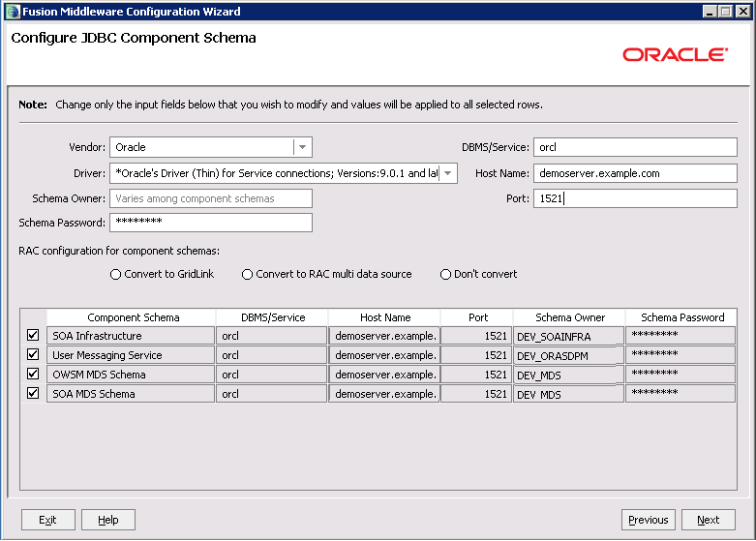
Task: Click the Oracle logo
Action: pyautogui.click(x=675, y=54)
